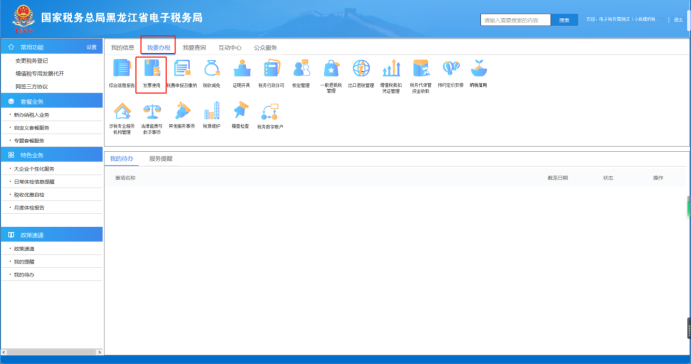Select the 服务提醒 tab

(x=161, y=159)
